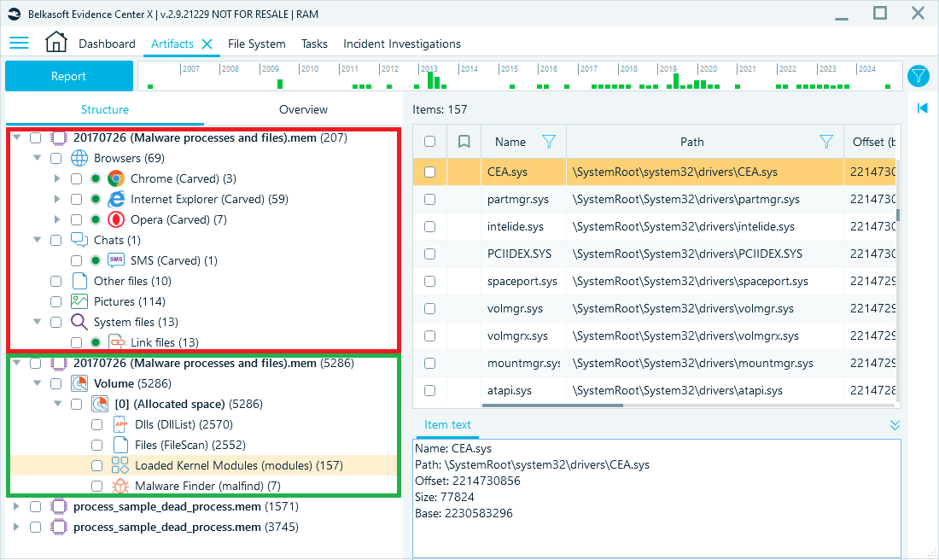The image size is (939, 560).
Task: Select the Malware Finder bug icon
Action: click(117, 486)
